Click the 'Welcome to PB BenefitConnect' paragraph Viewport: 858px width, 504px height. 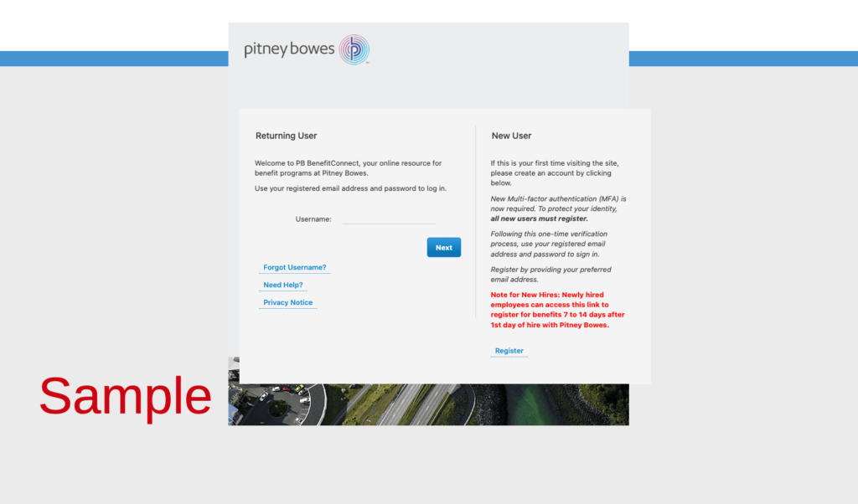pyautogui.click(x=348, y=167)
